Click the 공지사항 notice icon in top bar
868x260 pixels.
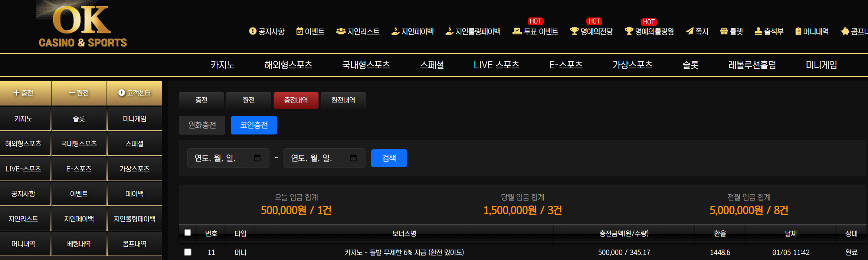(x=253, y=31)
